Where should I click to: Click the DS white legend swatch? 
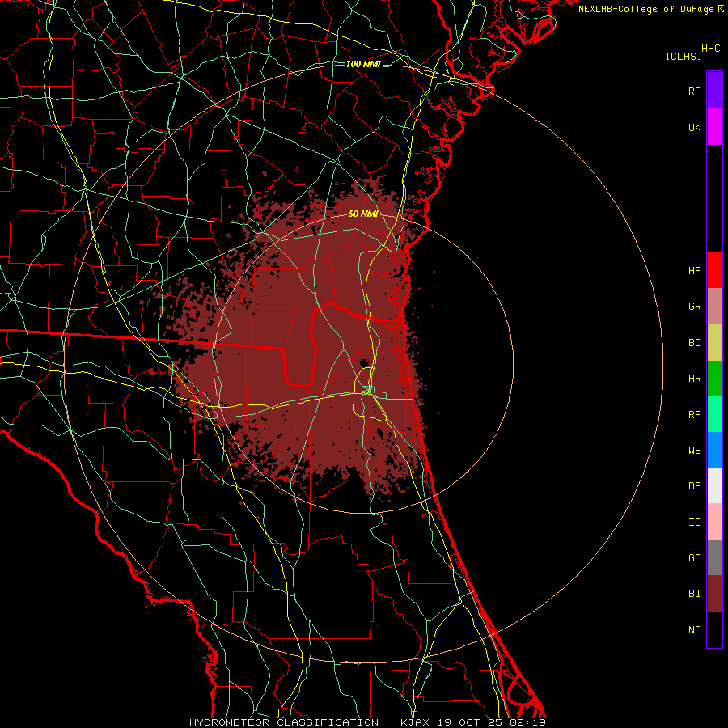point(714,485)
